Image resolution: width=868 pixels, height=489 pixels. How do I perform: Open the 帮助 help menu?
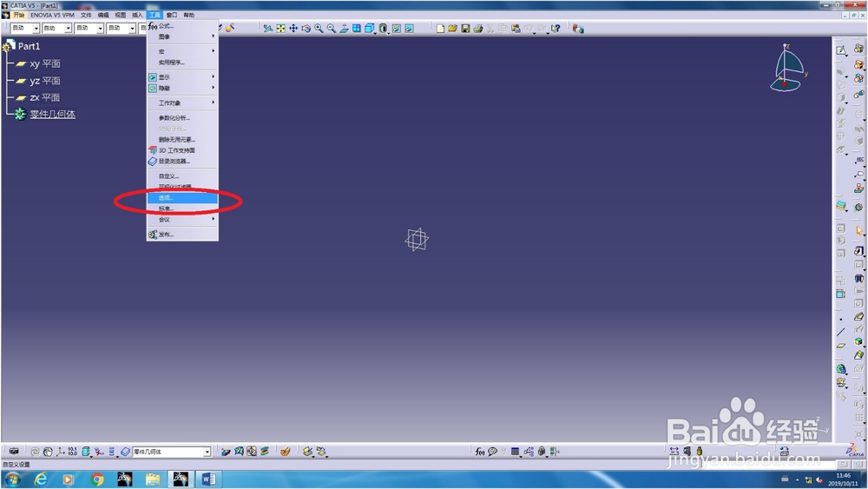(189, 15)
